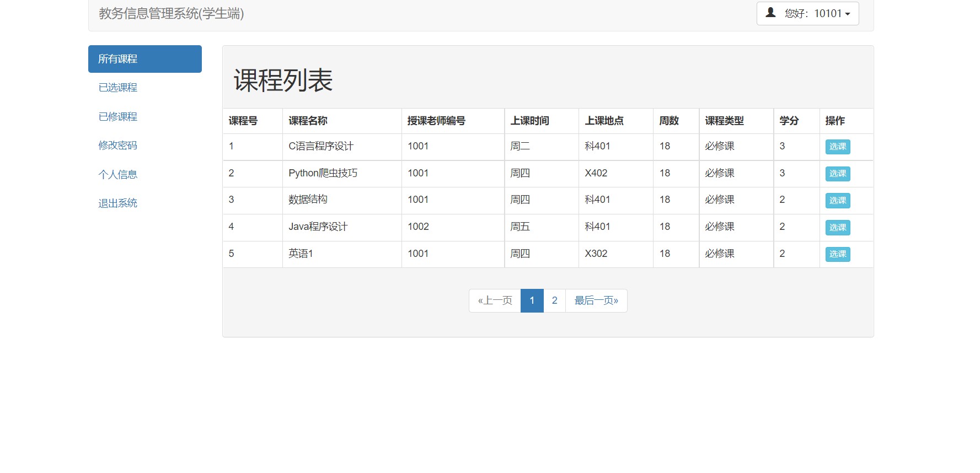Click the 课程列表 heading
This screenshot has height=473, width=980.
[x=283, y=80]
